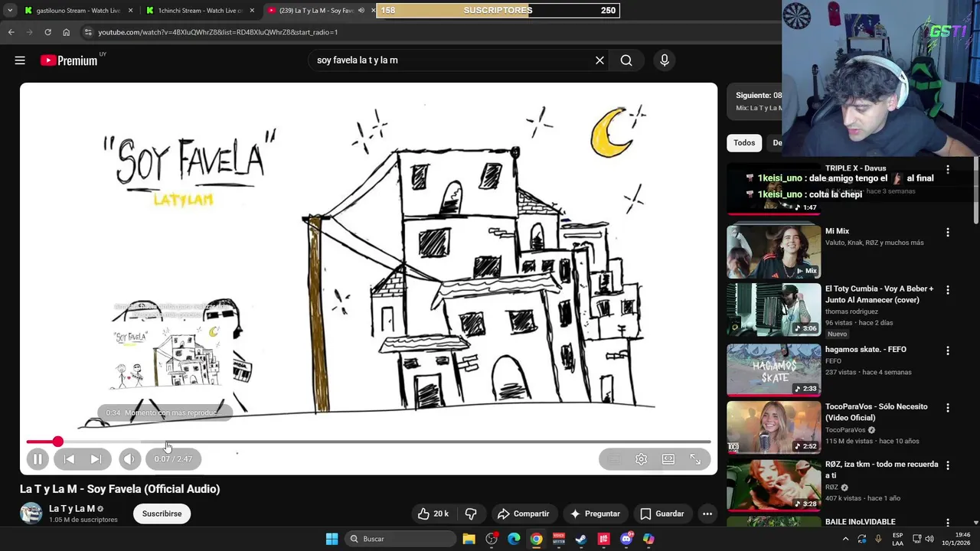
Task: Dislike the video
Action: (471, 514)
